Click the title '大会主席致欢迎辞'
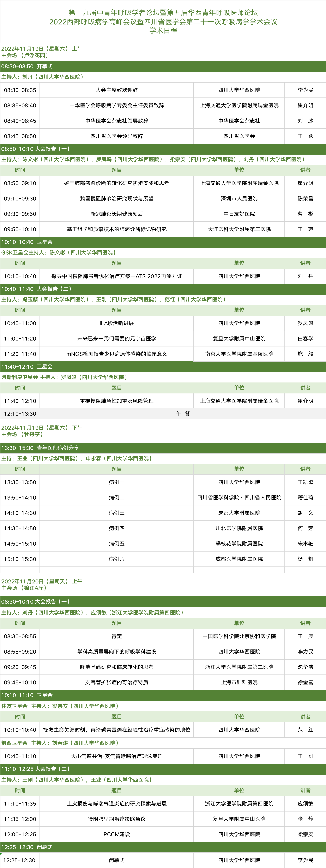326x868 pixels. click(116, 90)
